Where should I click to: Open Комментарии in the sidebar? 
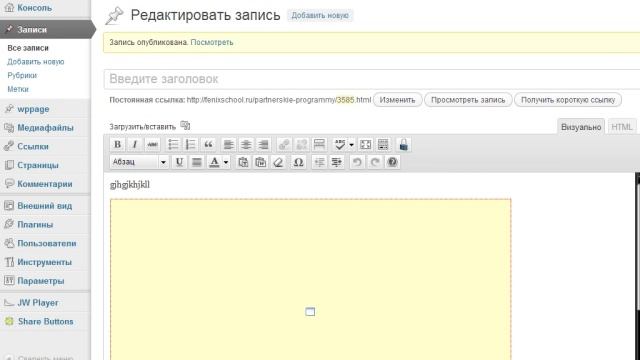45,184
